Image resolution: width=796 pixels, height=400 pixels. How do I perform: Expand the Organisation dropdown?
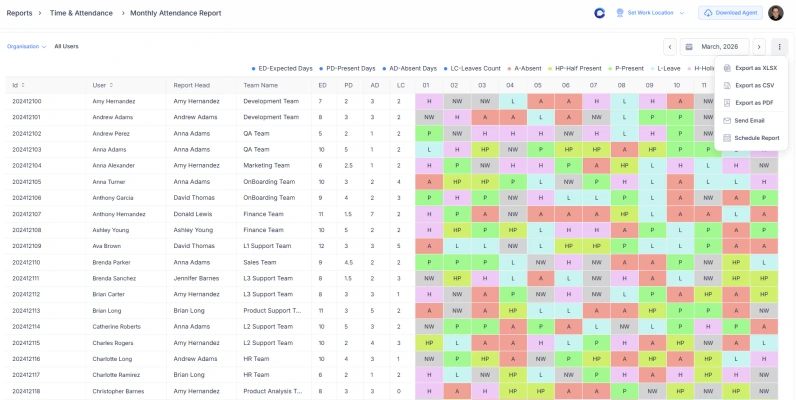[x=27, y=46]
